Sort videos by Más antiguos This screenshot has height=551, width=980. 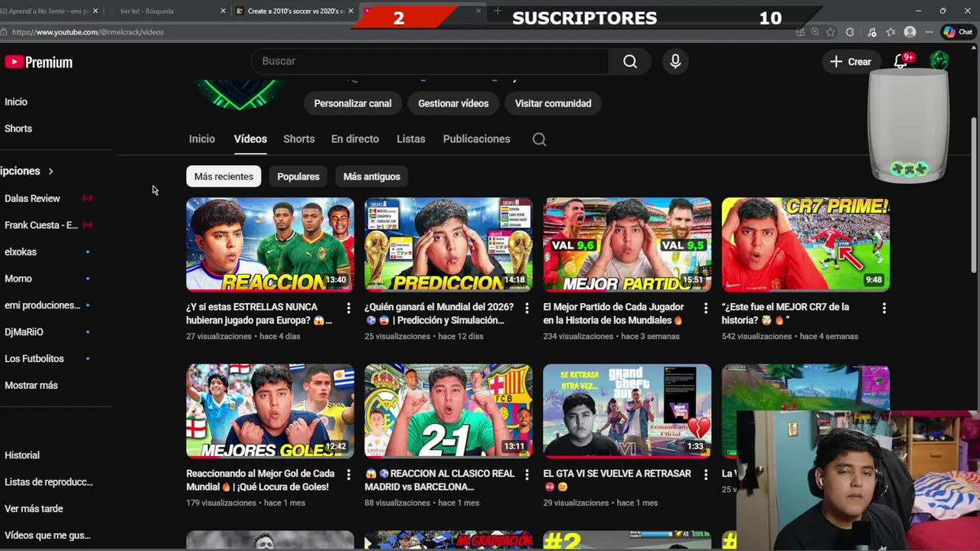(371, 177)
